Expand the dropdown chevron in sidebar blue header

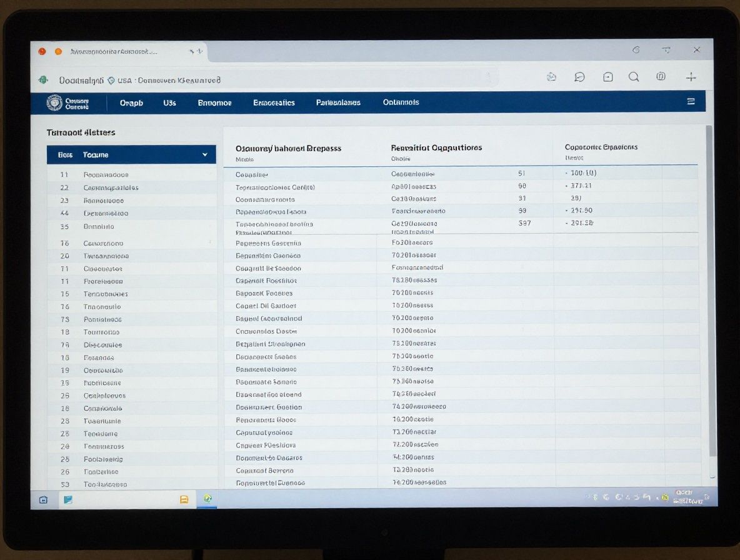[x=204, y=154]
